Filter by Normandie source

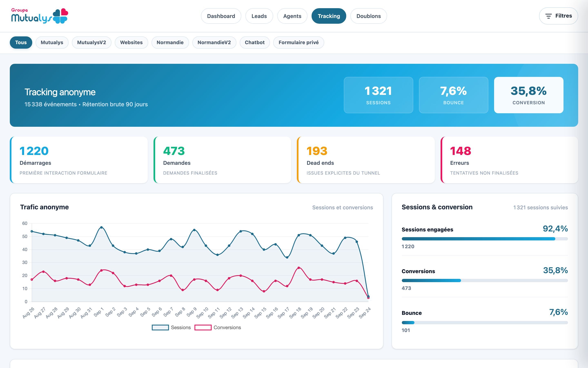[170, 42]
